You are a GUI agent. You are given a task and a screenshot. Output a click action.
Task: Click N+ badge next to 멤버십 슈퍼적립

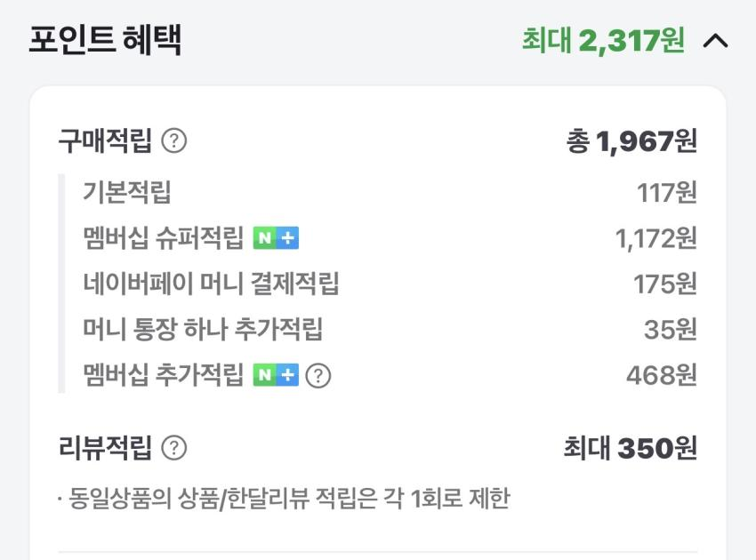click(x=276, y=238)
